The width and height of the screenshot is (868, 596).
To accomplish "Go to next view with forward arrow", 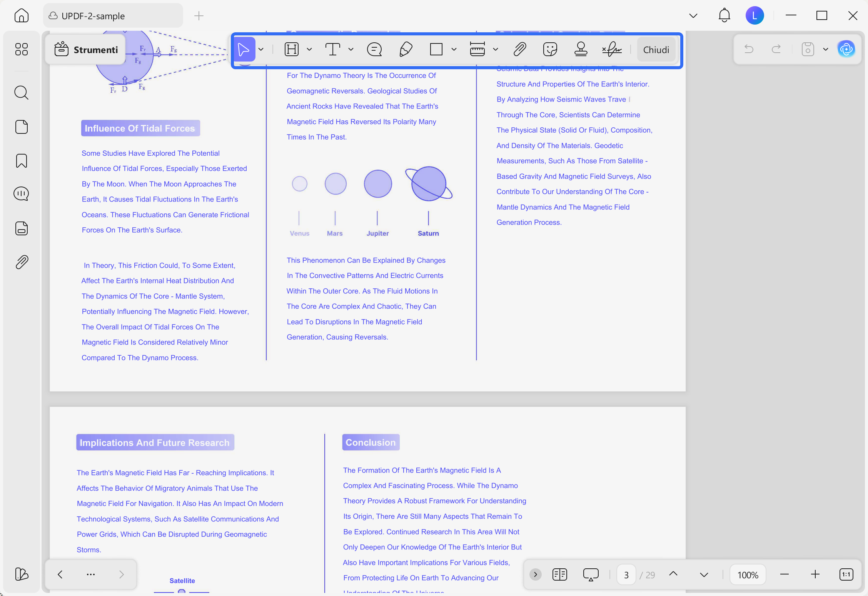I will tap(122, 574).
